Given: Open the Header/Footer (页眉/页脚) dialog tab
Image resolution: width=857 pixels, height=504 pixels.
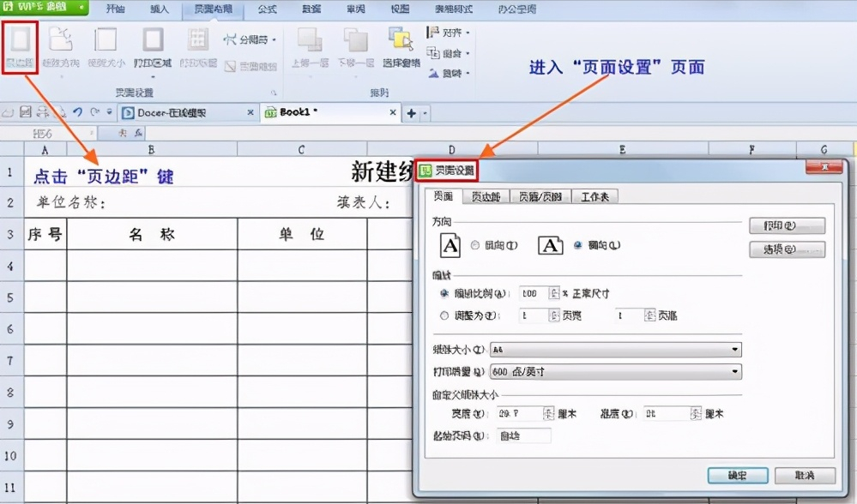Looking at the screenshot, I should [540, 196].
